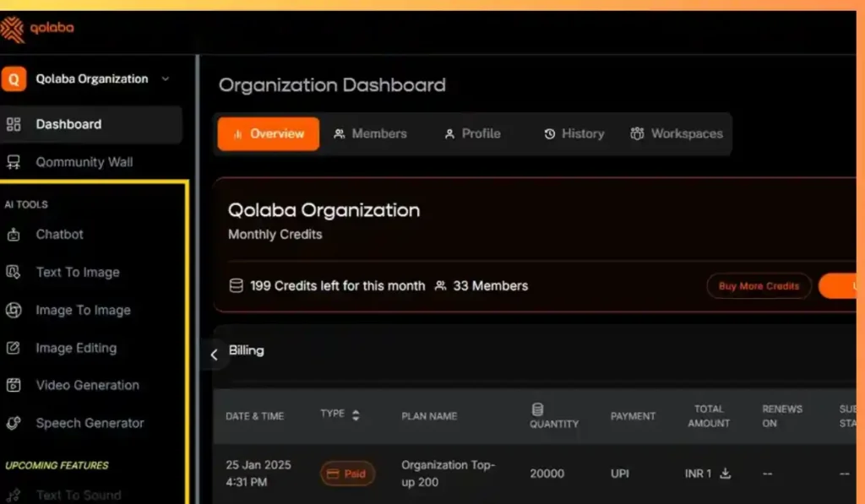Switch to the Workspaces tab
The image size is (865, 504).
click(677, 134)
